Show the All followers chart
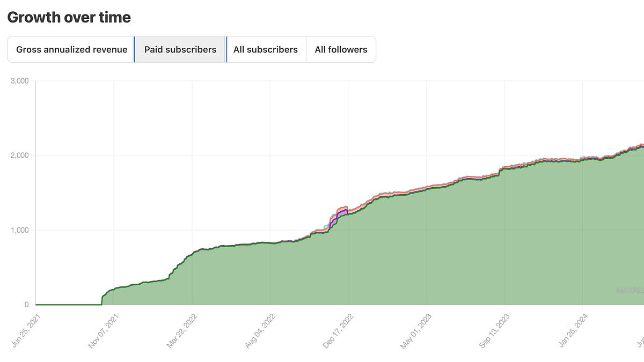Viewport: 644px width, 362px height. [341, 49]
